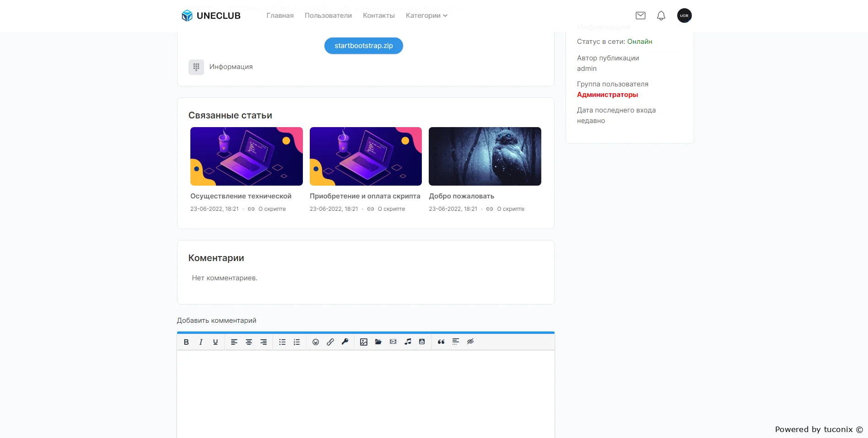Image resolution: width=868 pixels, height=438 pixels.
Task: Open Контакты in the navigation
Action: (x=379, y=16)
